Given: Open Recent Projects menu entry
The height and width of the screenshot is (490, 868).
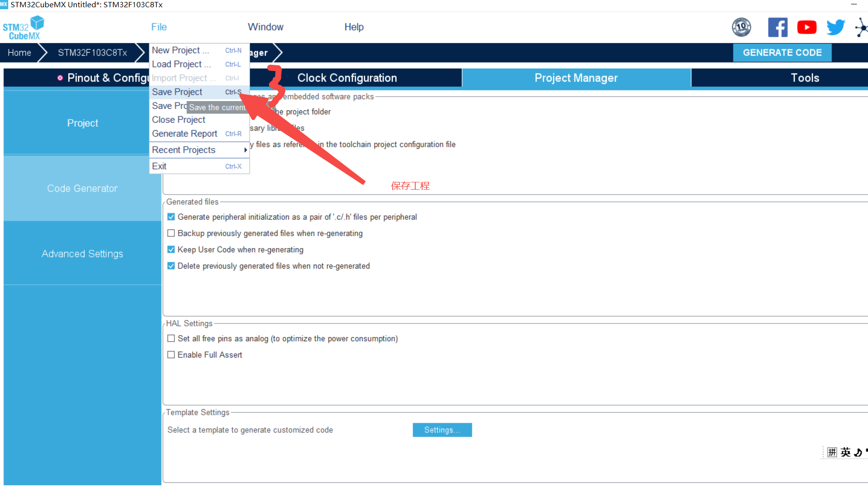Looking at the screenshot, I should (x=199, y=150).
